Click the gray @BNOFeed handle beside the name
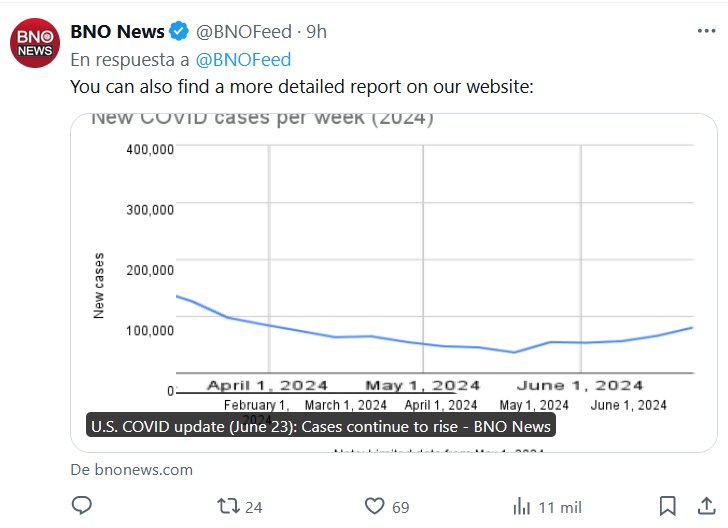This screenshot has height=528, width=728. pos(239,32)
